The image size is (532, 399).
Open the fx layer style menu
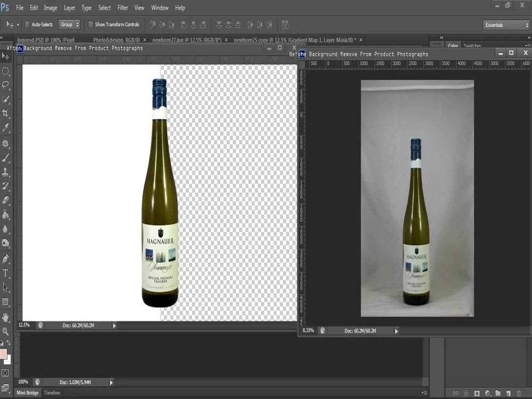[x=466, y=393]
